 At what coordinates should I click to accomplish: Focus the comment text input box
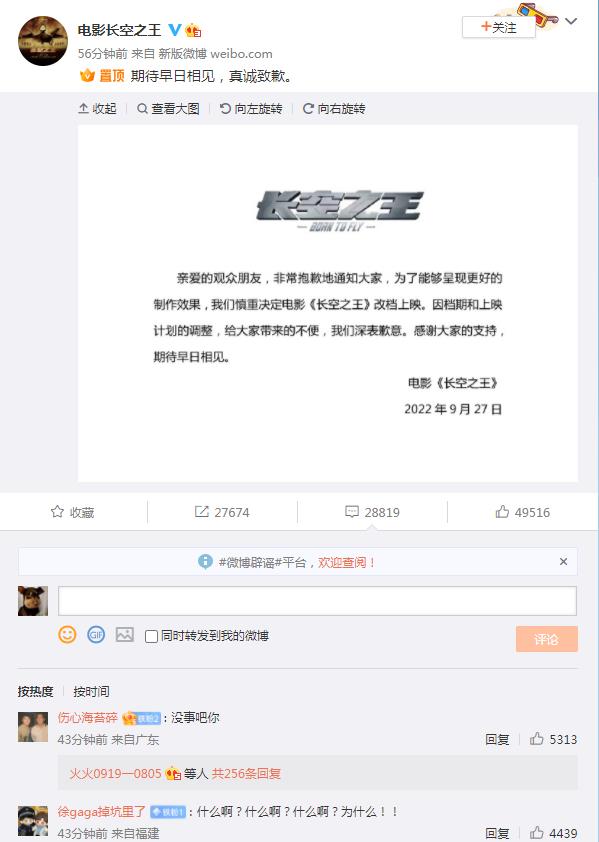point(317,600)
